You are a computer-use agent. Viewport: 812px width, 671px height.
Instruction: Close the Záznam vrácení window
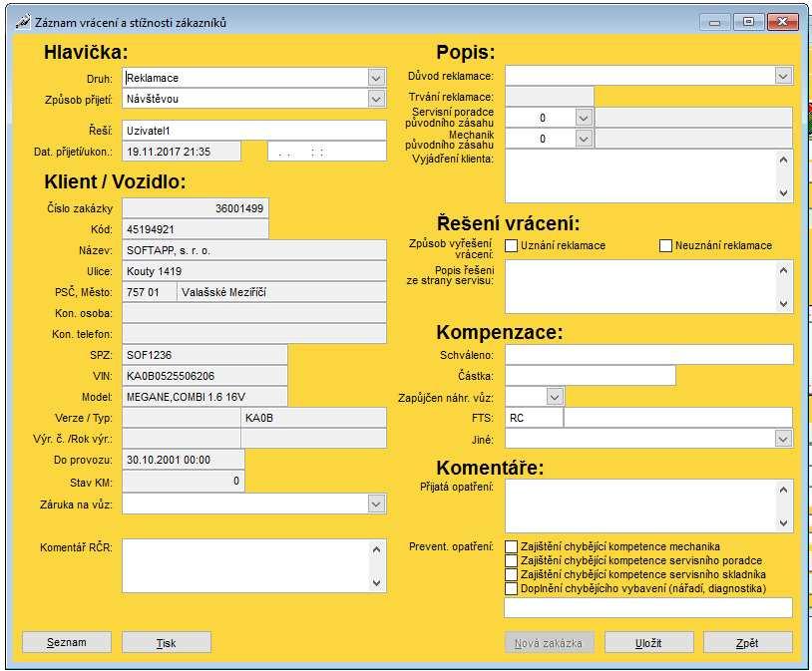click(782, 22)
